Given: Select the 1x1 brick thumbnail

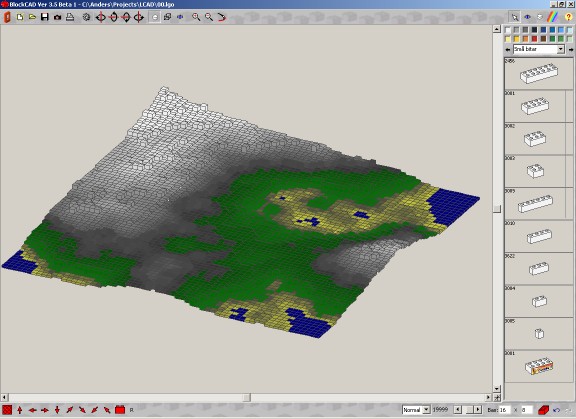Looking at the screenshot, I should click(539, 334).
